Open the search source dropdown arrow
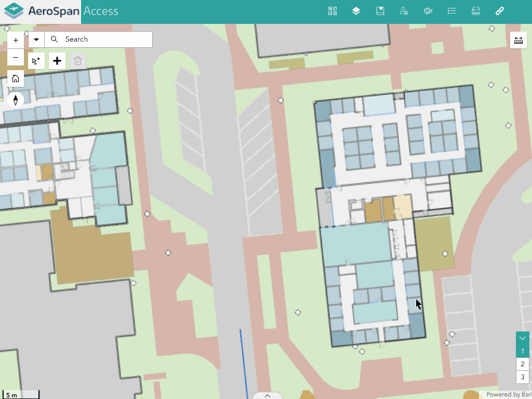 tap(36, 39)
